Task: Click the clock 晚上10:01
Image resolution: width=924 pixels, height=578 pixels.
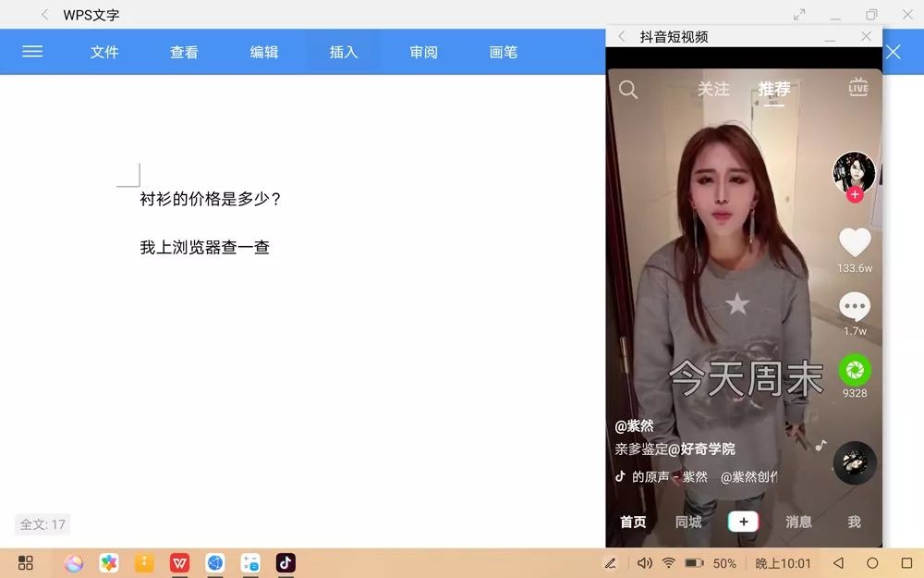Action: 784,563
